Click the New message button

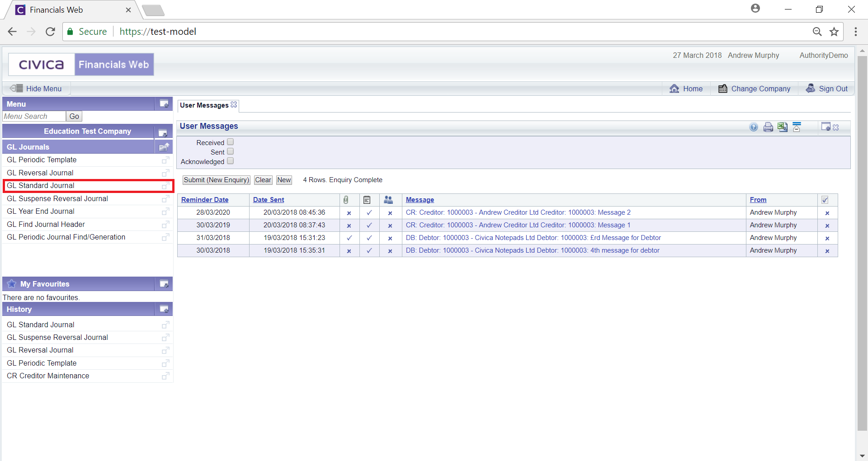(x=284, y=180)
